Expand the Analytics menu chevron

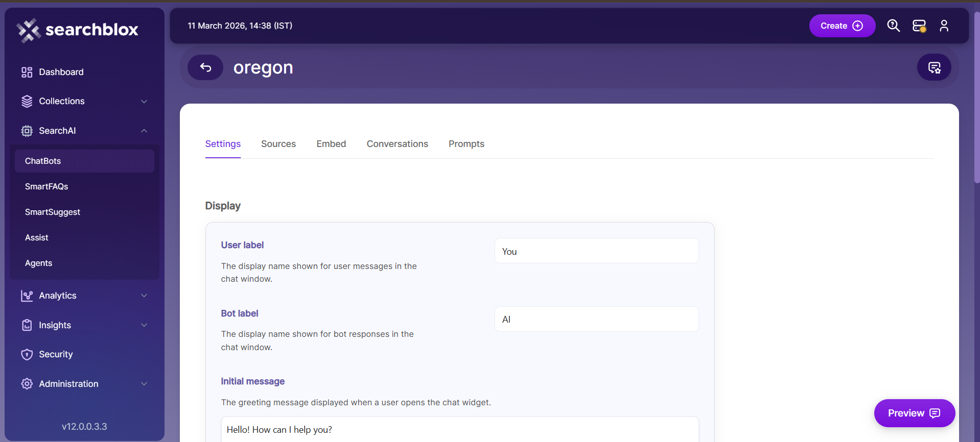[144, 296]
